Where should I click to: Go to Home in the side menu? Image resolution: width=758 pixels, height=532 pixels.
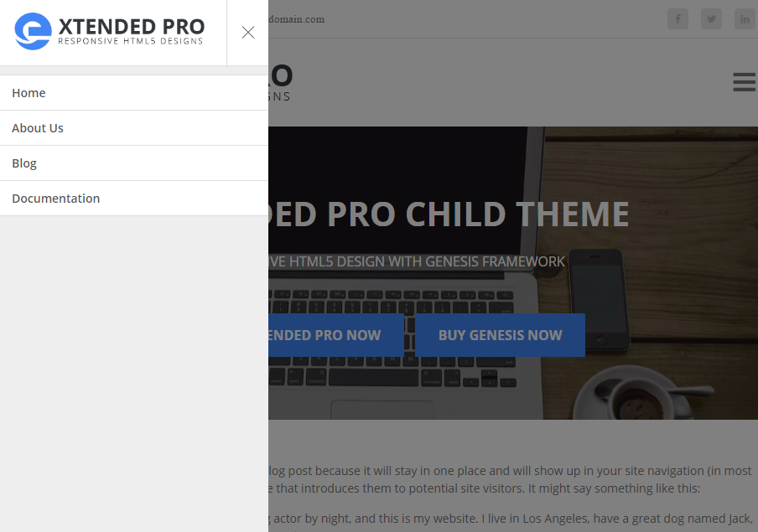pyautogui.click(x=134, y=93)
